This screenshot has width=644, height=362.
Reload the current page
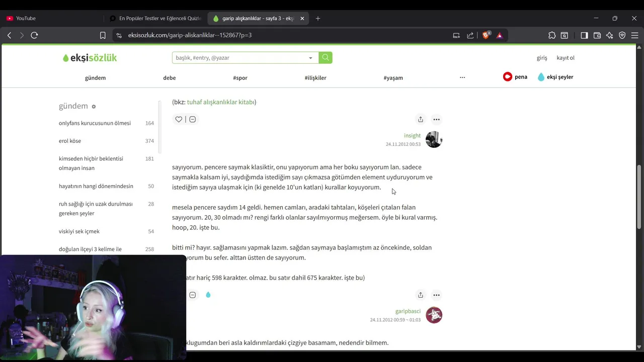pyautogui.click(x=34, y=35)
